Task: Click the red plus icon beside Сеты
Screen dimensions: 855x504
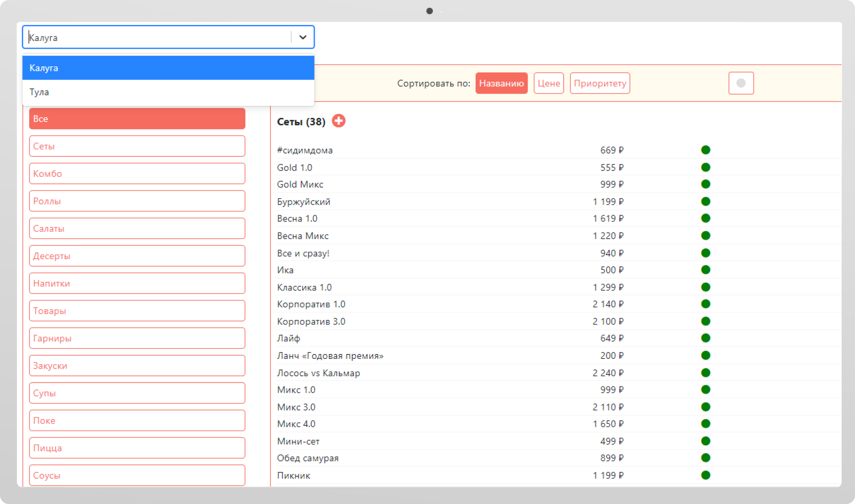Action: (338, 121)
